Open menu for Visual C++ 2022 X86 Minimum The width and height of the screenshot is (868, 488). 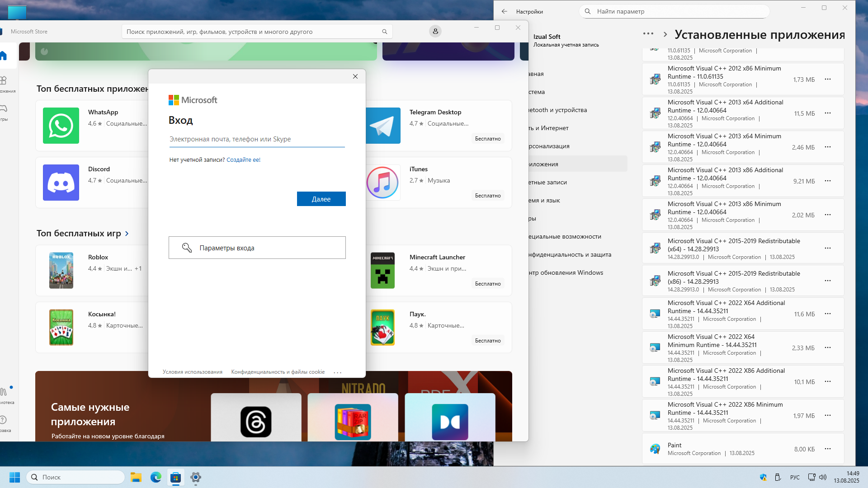click(827, 415)
